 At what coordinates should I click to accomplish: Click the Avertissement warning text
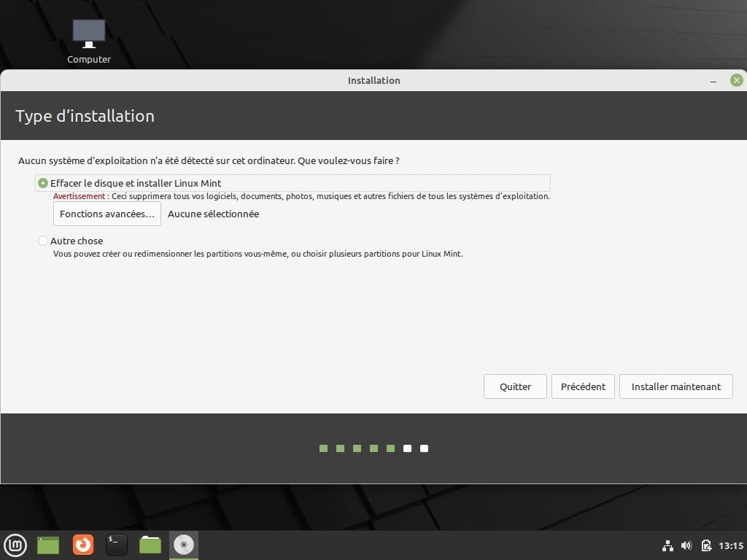pos(301,196)
